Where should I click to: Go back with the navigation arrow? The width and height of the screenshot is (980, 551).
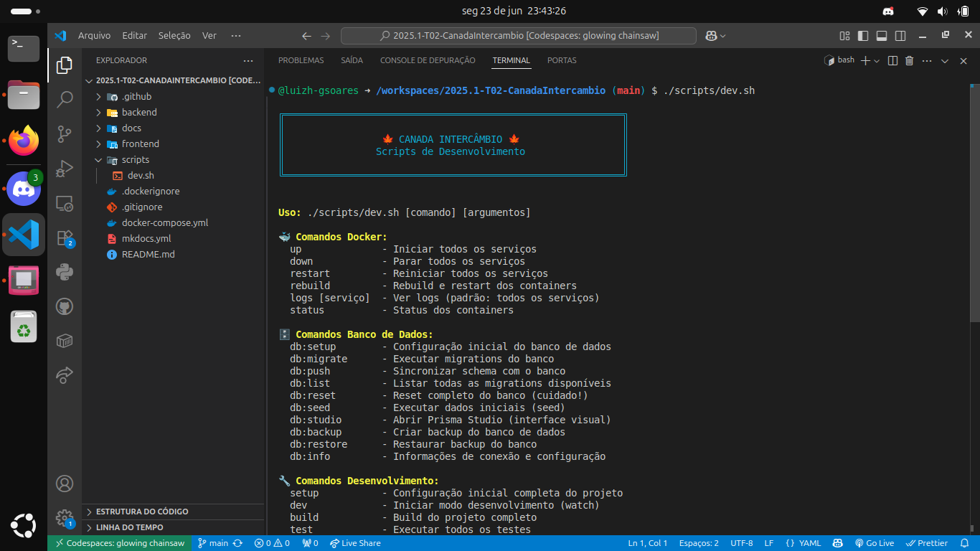click(306, 36)
